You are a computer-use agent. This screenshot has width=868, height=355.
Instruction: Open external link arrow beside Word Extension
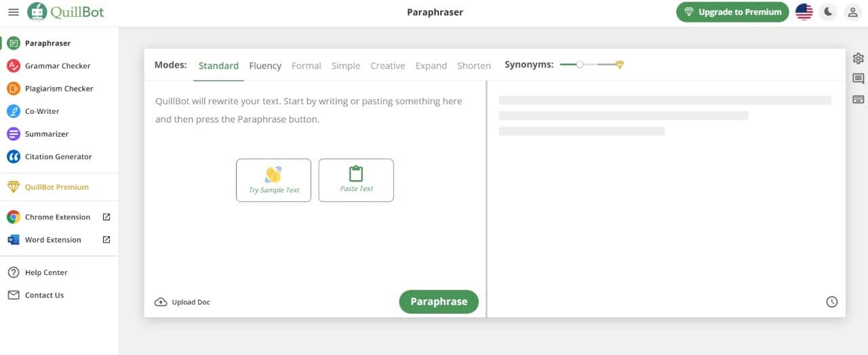click(x=106, y=240)
